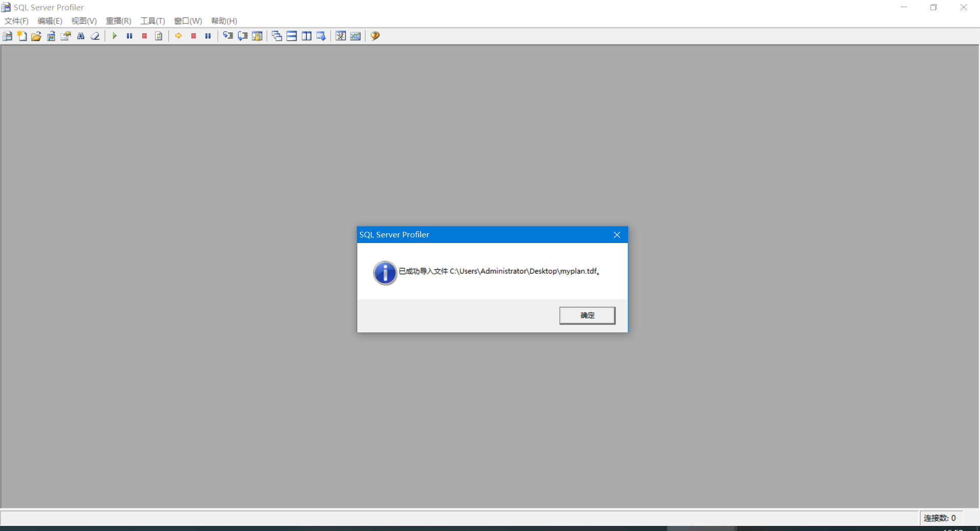The image size is (980, 531).
Task: Click the Clear Trace Window eraser icon
Action: (95, 36)
